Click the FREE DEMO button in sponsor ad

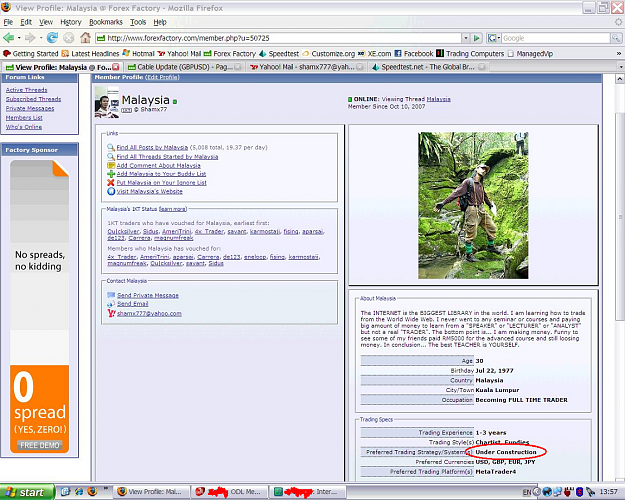[39, 445]
